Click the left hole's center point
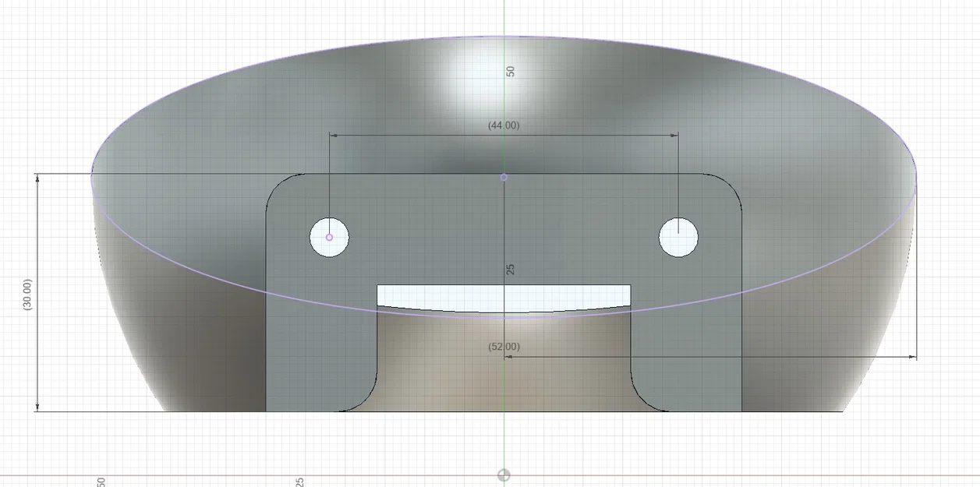 click(x=328, y=236)
